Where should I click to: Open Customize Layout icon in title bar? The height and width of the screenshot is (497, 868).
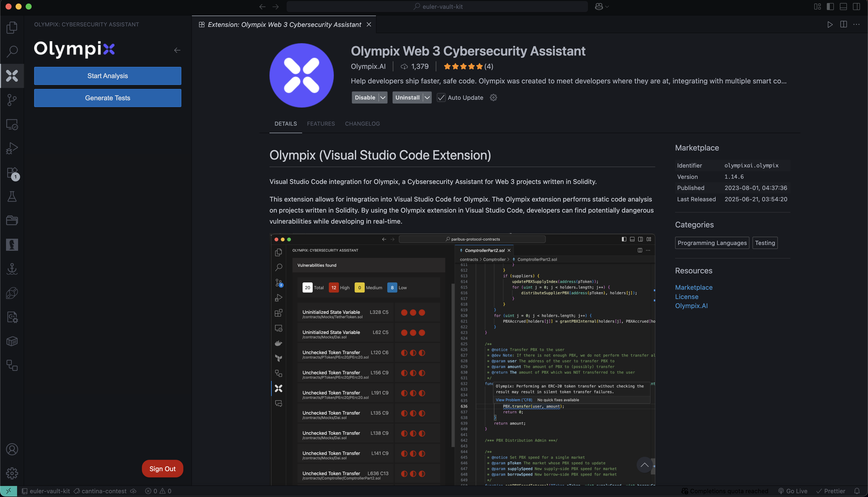point(818,7)
